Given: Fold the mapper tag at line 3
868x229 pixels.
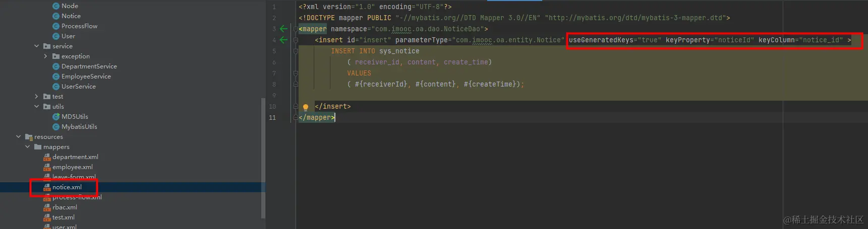Looking at the screenshot, I should [x=296, y=29].
